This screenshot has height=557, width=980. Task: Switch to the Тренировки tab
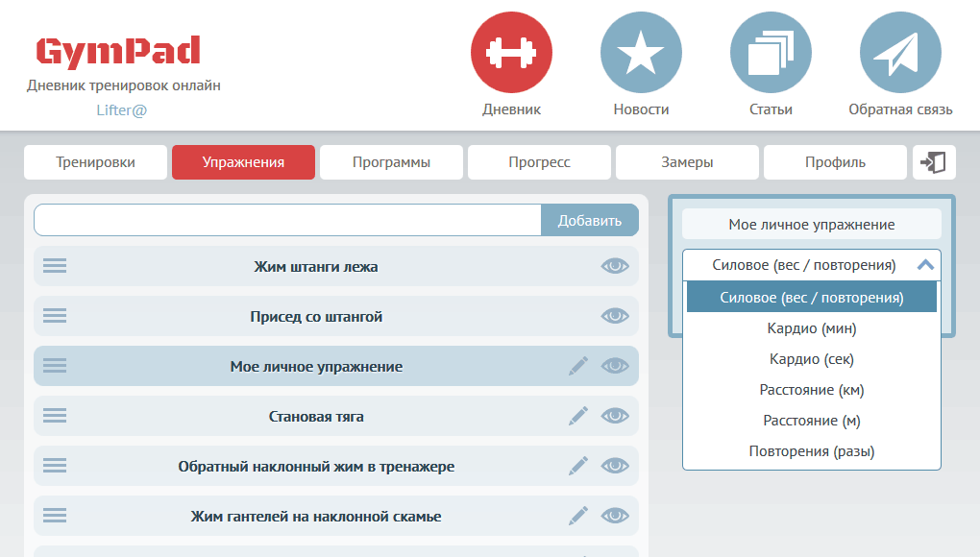pos(95,162)
